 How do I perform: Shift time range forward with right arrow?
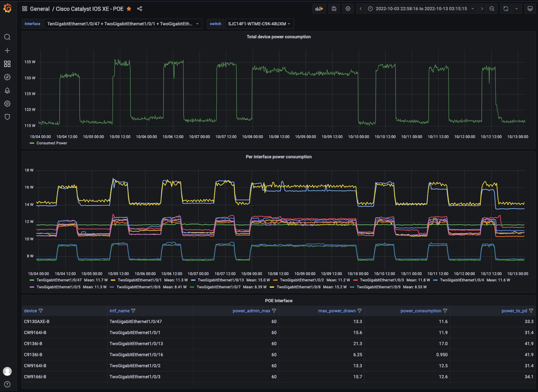(482, 9)
